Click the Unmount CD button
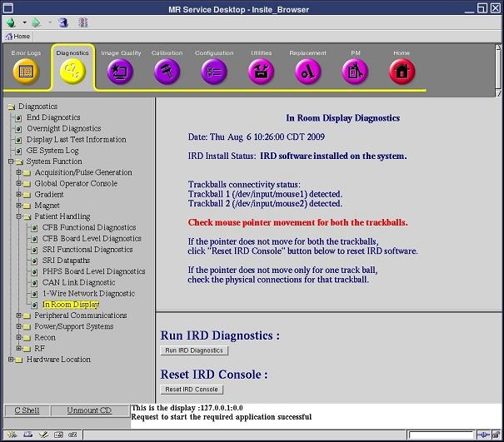 89,410
